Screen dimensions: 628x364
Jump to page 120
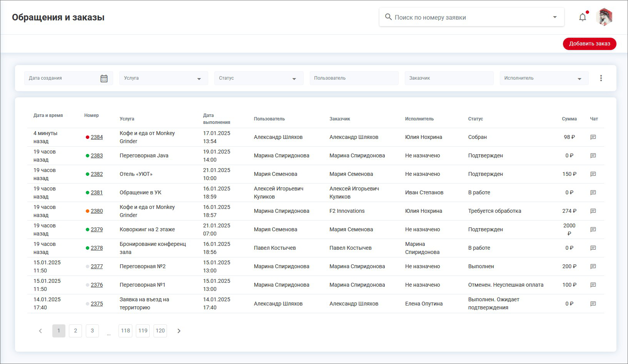click(x=160, y=331)
